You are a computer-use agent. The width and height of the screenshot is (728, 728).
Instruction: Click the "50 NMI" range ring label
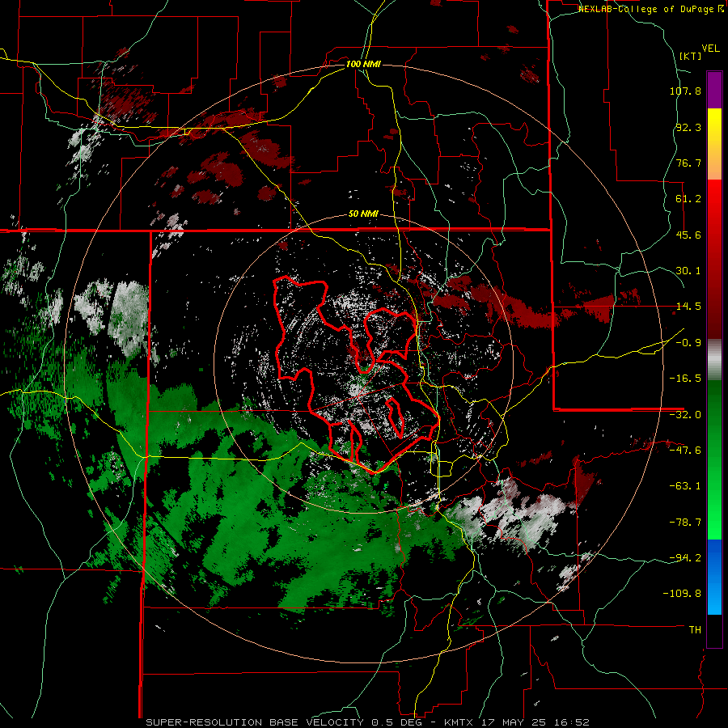pyautogui.click(x=363, y=214)
